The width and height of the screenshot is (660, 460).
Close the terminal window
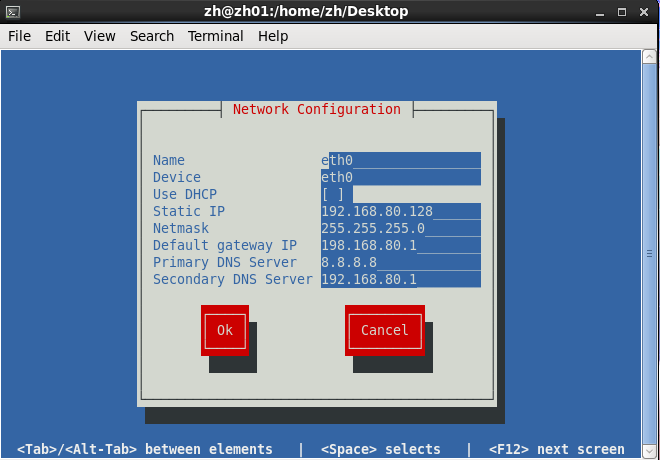pos(644,13)
